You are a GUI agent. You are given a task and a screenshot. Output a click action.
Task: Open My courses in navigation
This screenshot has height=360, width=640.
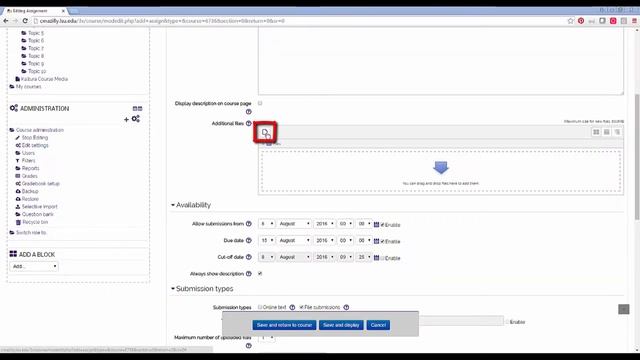(x=29, y=87)
